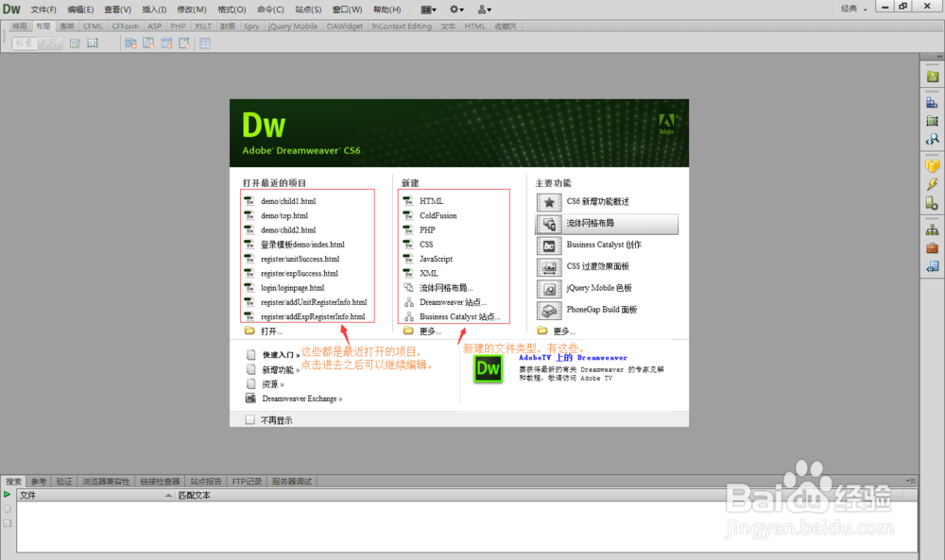Click the 流体网格布局 feature button
945x560 pixels.
pyautogui.click(x=607, y=224)
